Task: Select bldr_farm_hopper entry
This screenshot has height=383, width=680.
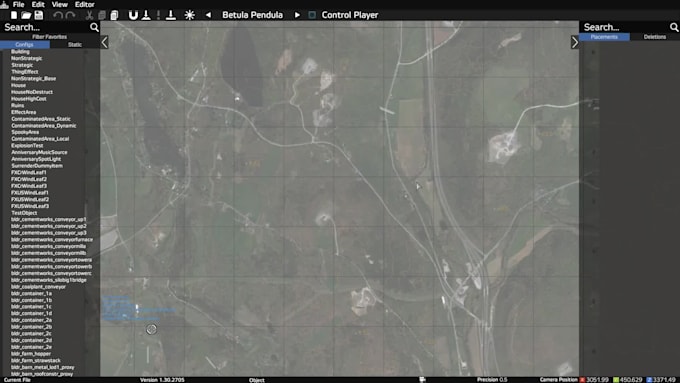Action: coord(31,354)
